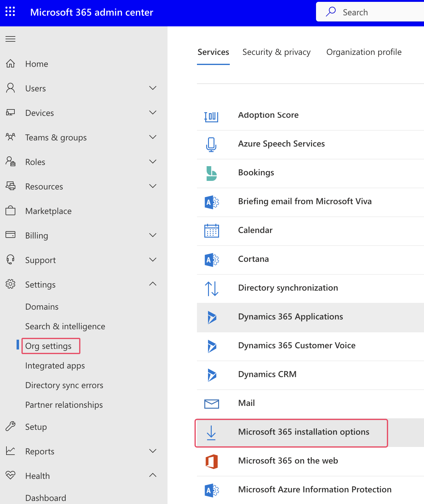Open Partner relationships page

tap(64, 405)
